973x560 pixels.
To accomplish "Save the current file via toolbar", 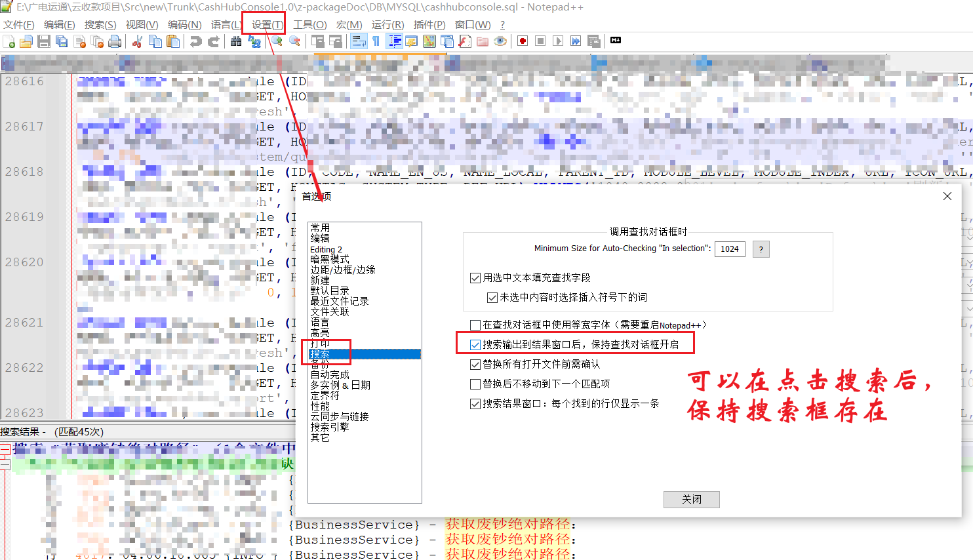I will coord(44,41).
